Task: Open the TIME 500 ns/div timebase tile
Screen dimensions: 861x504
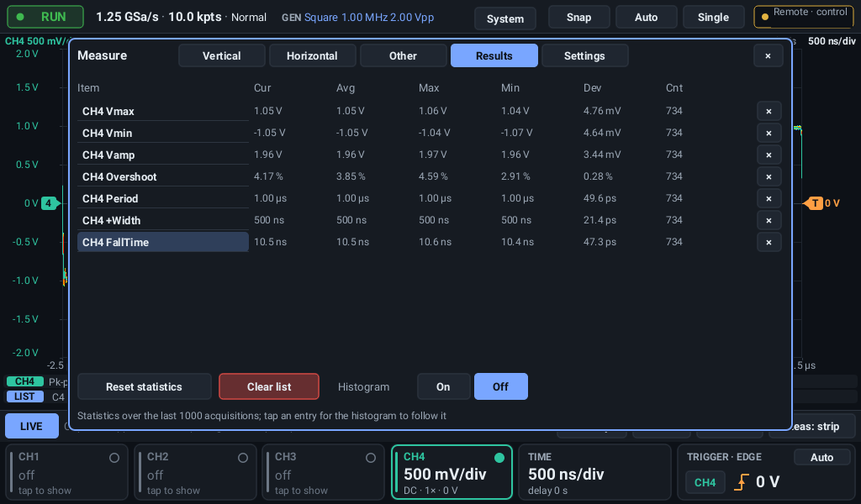Action: 594,472
